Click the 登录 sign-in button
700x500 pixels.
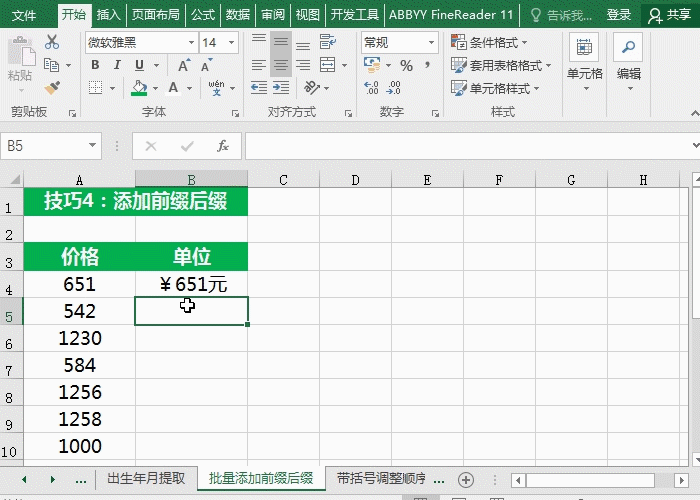tap(619, 15)
